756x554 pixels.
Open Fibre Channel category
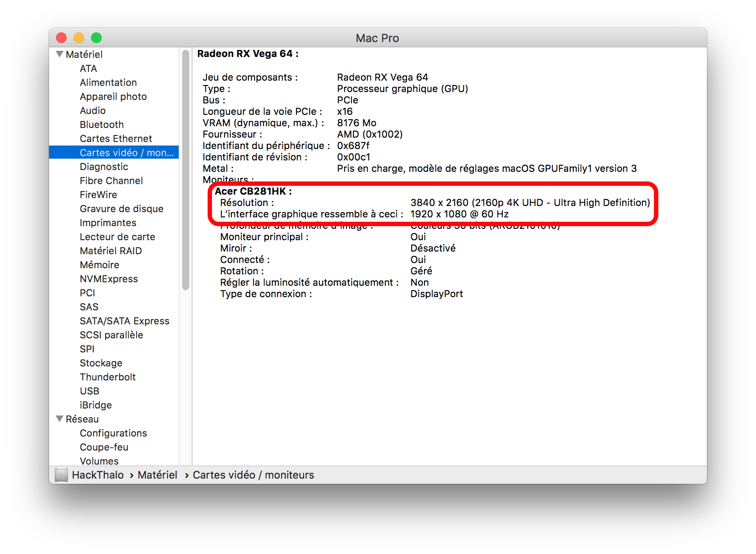pyautogui.click(x=111, y=181)
